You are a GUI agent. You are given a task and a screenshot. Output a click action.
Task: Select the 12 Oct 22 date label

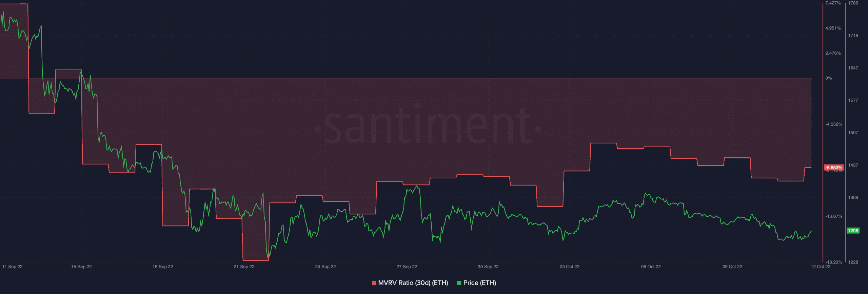[821, 267]
